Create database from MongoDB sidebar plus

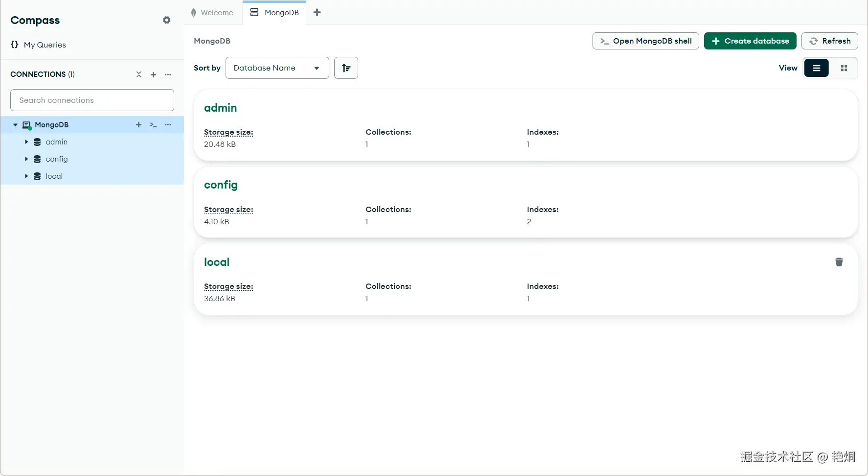coord(139,125)
